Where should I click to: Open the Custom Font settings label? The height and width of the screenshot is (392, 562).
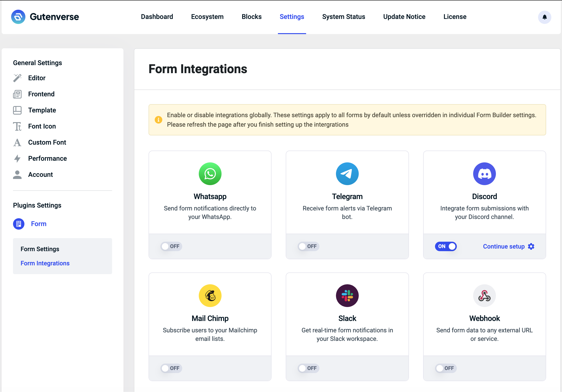(47, 143)
